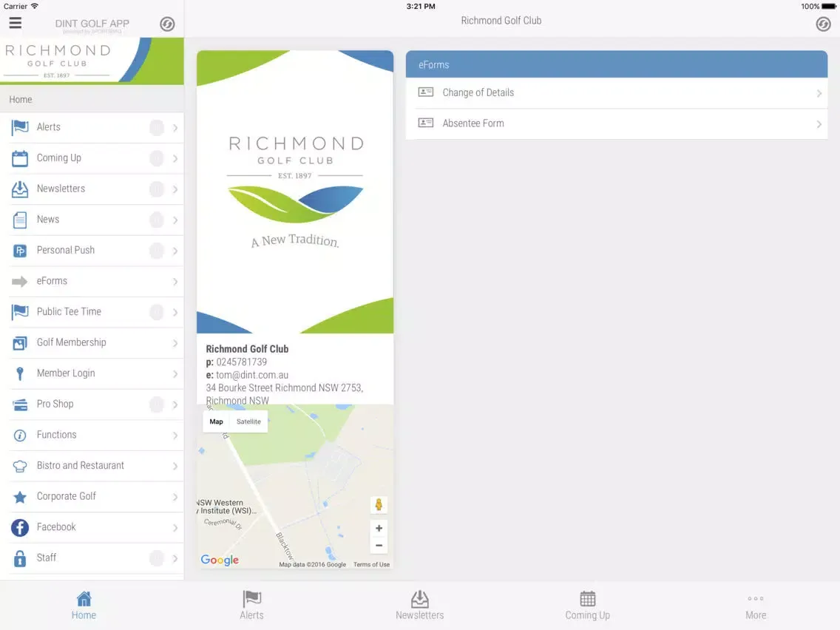Viewport: 840px width, 630px height.
Task: Tap the Google logo on the map
Action: (220, 560)
